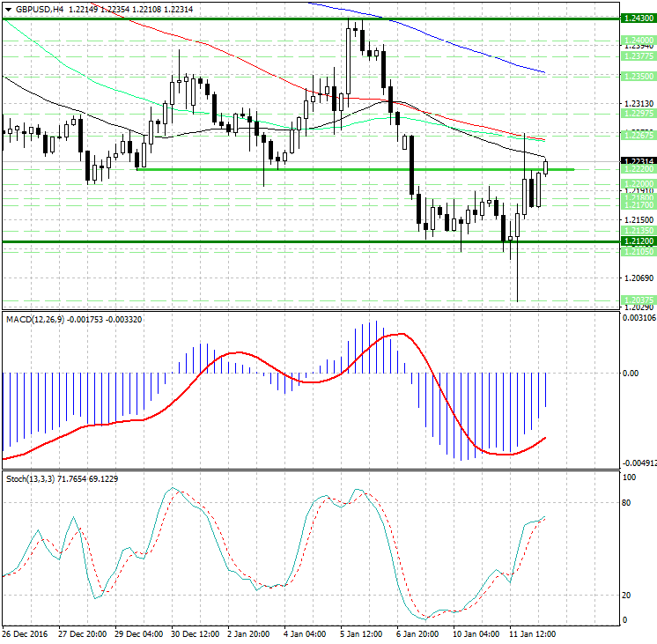The width and height of the screenshot is (657, 644).
Task: Click the 11 Jan 12:00 time label
Action: point(535,633)
